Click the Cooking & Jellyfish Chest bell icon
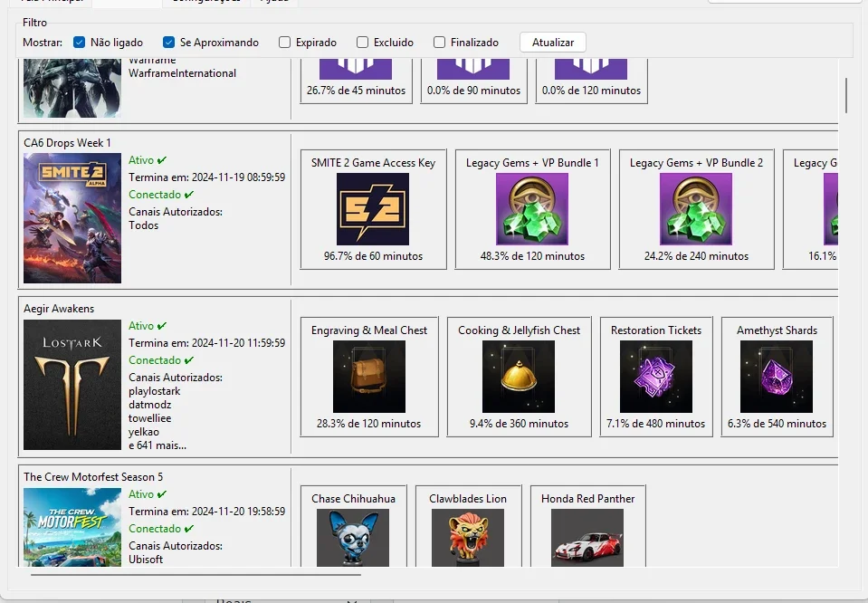Image resolution: width=868 pixels, height=603 pixels. [518, 377]
